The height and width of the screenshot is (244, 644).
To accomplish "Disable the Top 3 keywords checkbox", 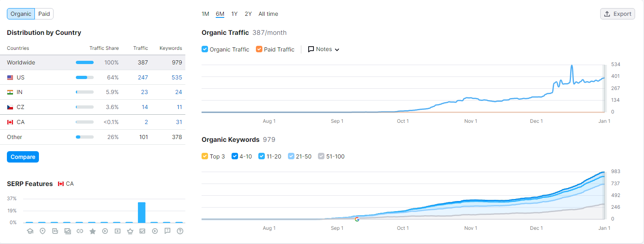I will tap(205, 156).
